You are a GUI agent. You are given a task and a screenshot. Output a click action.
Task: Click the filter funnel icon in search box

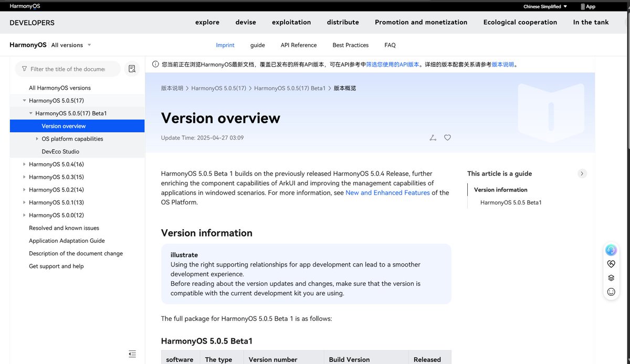pos(24,69)
